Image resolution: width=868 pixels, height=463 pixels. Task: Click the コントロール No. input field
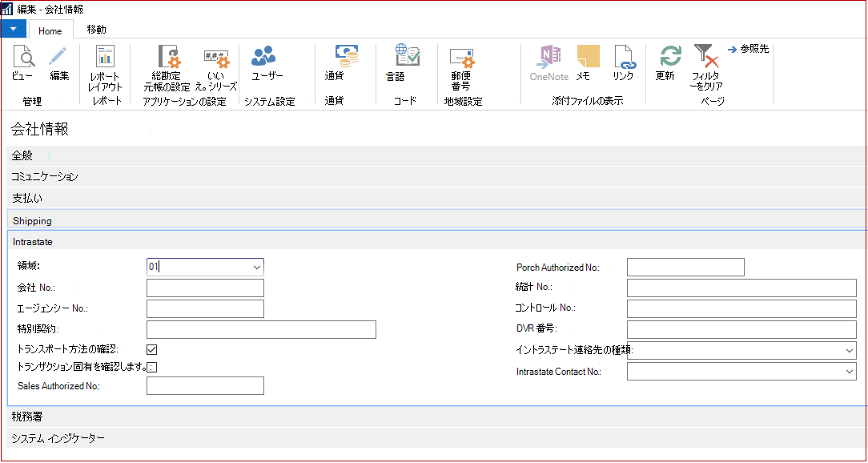tap(741, 308)
